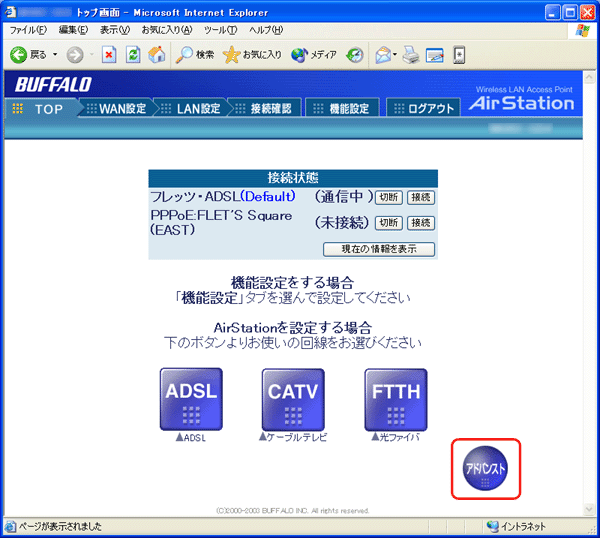
Task: Click the copyright BUFFALO INC. text
Action: pyautogui.click(x=293, y=510)
